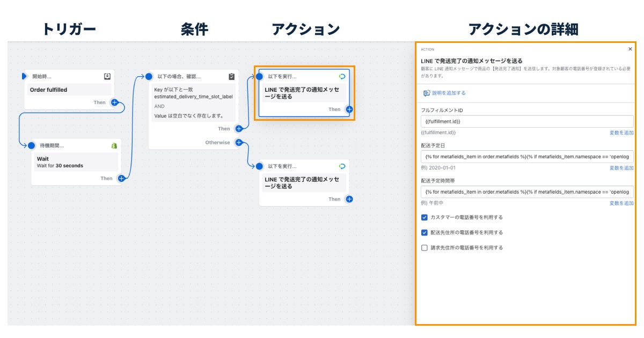644x338 pixels.
Task: Click the note icon beside 説明を追加する
Action: point(427,93)
